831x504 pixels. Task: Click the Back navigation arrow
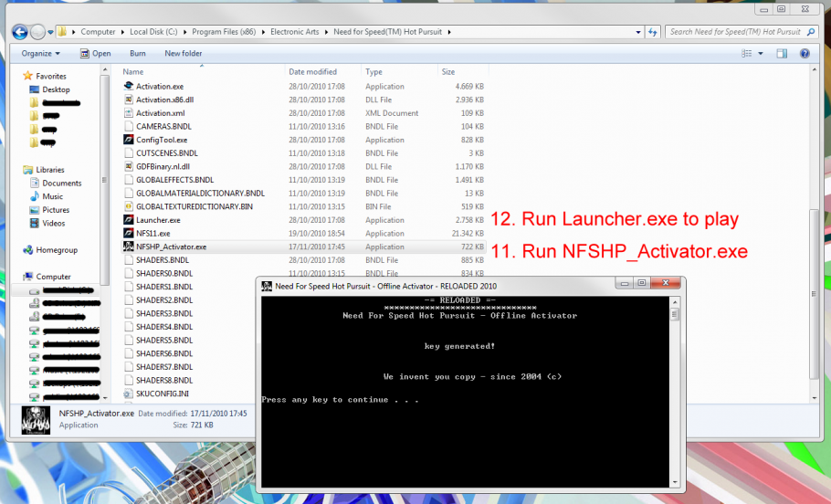pos(19,32)
